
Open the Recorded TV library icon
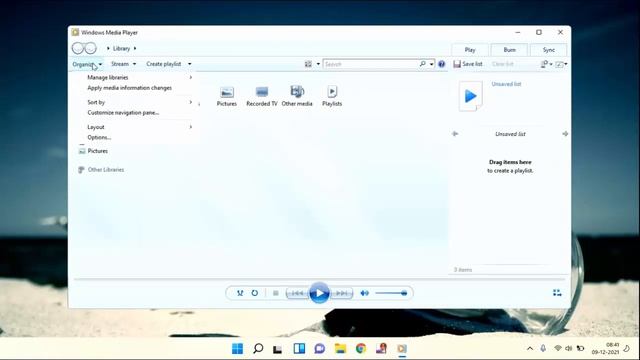click(x=262, y=96)
